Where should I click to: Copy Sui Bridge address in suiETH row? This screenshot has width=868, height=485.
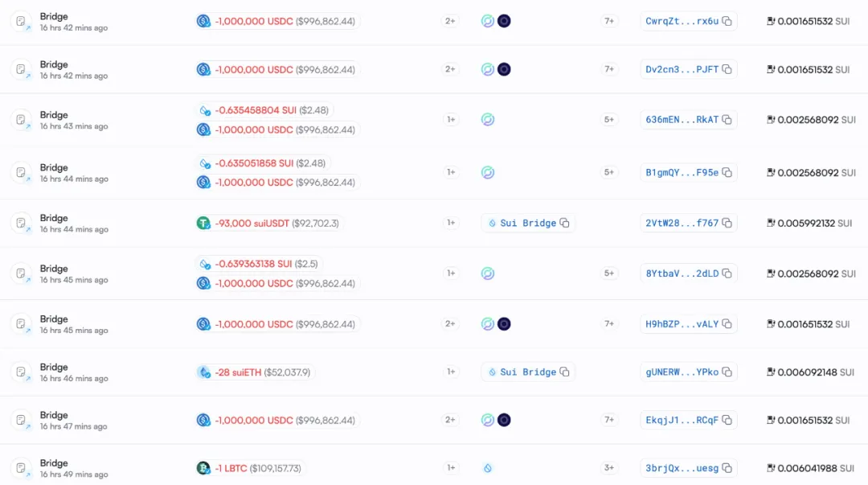(x=564, y=372)
